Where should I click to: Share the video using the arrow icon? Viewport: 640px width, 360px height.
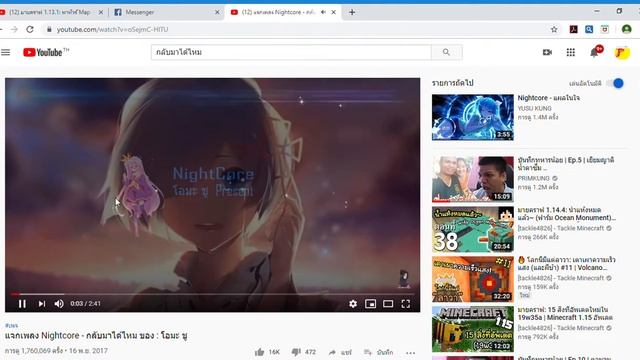pos(332,352)
